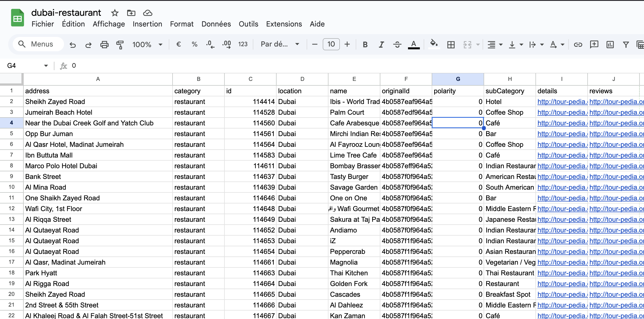Click the insert comment icon
Image resolution: width=644 pixels, height=319 pixels.
pos(594,45)
